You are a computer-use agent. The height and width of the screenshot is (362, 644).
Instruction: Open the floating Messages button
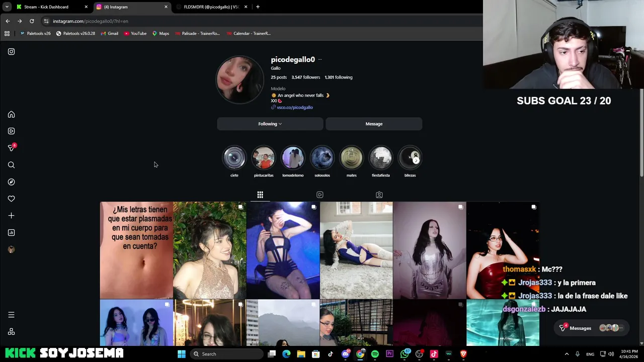592,328
